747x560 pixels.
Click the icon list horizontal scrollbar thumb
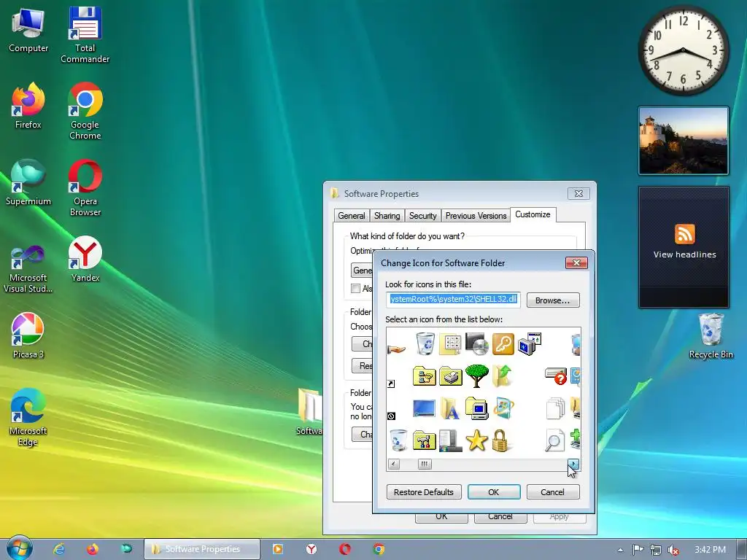[x=425, y=464]
